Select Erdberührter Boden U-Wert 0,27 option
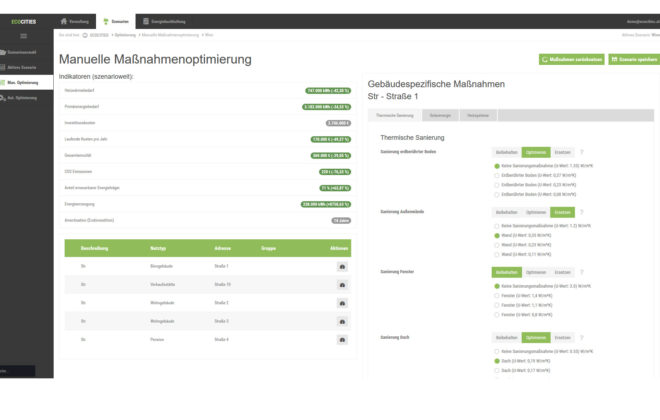This screenshot has height=420, width=660. (497, 175)
